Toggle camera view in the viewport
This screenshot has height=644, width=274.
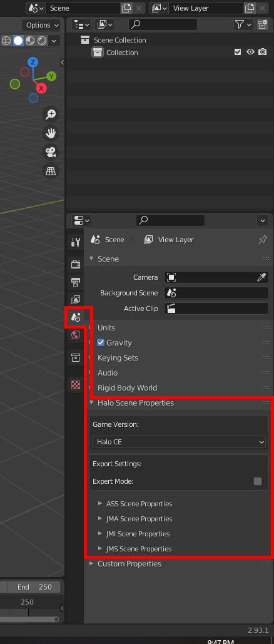[51, 152]
